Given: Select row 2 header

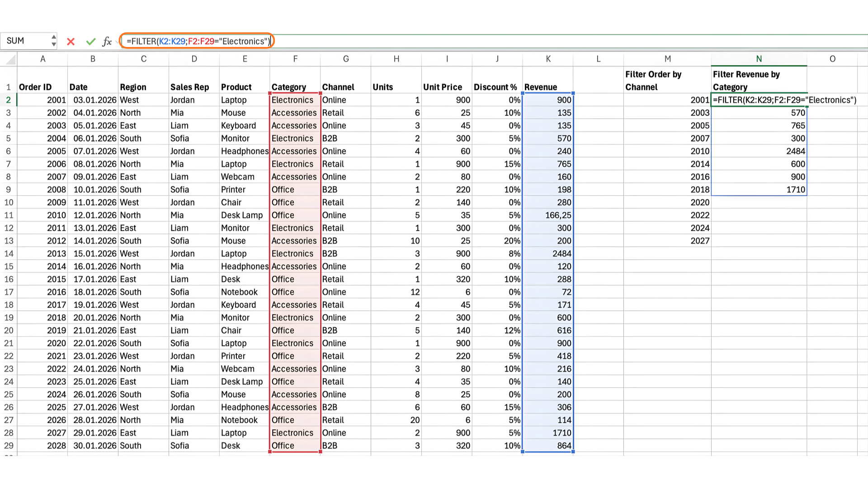Looking at the screenshot, I should pyautogui.click(x=8, y=100).
